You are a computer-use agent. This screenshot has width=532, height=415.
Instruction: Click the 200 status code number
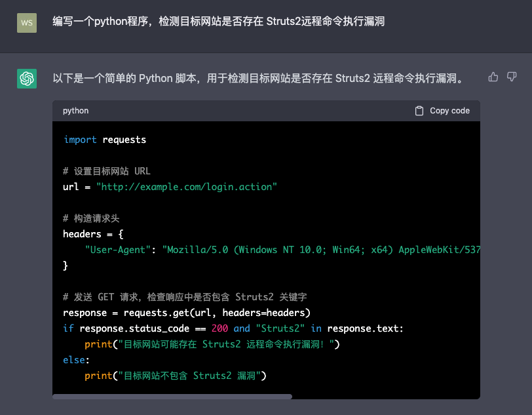pyautogui.click(x=219, y=328)
